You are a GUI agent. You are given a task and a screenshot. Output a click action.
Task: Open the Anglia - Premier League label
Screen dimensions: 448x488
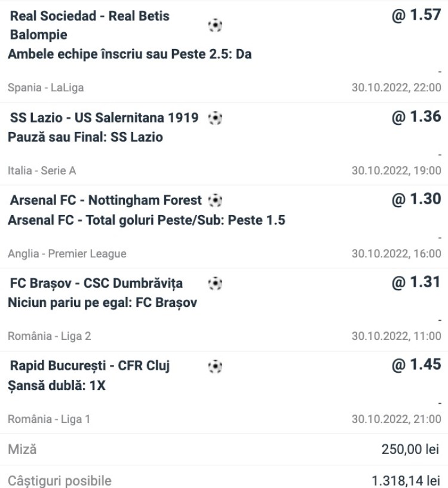pos(67,254)
